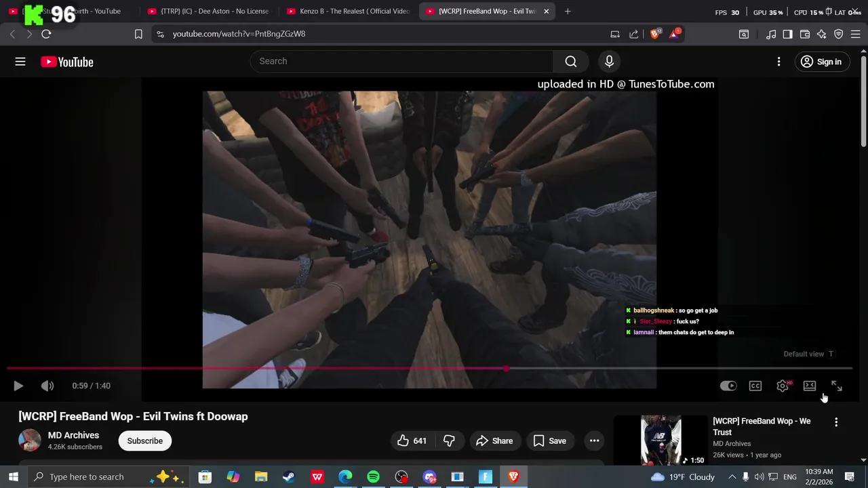Open the taskbar notifications center

850,476
